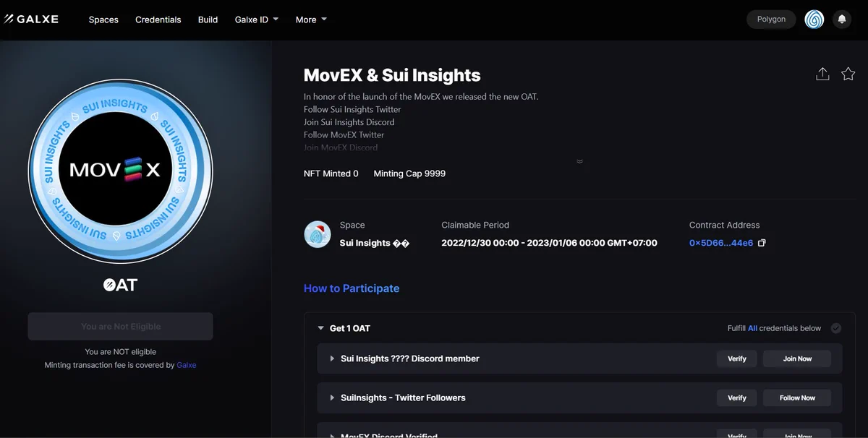Open the Galxe logo home link

coord(31,20)
